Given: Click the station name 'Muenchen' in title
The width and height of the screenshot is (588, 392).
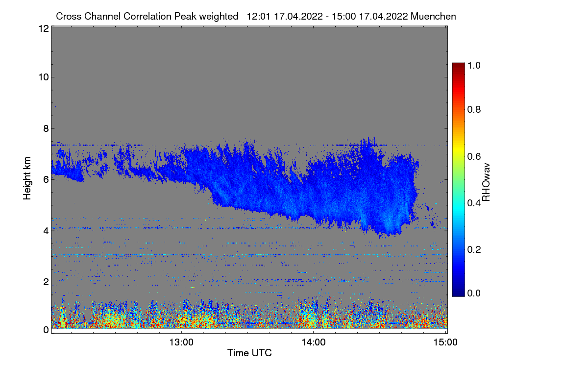Looking at the screenshot, I should pyautogui.click(x=434, y=16).
